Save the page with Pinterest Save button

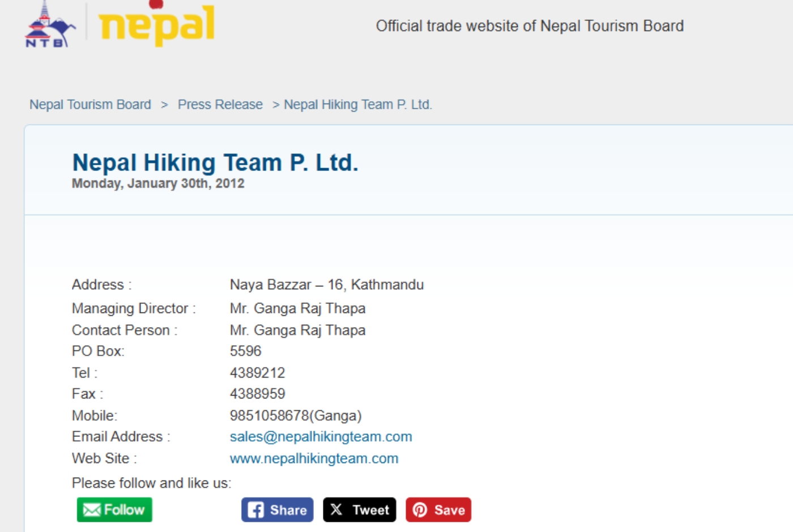tap(438, 510)
